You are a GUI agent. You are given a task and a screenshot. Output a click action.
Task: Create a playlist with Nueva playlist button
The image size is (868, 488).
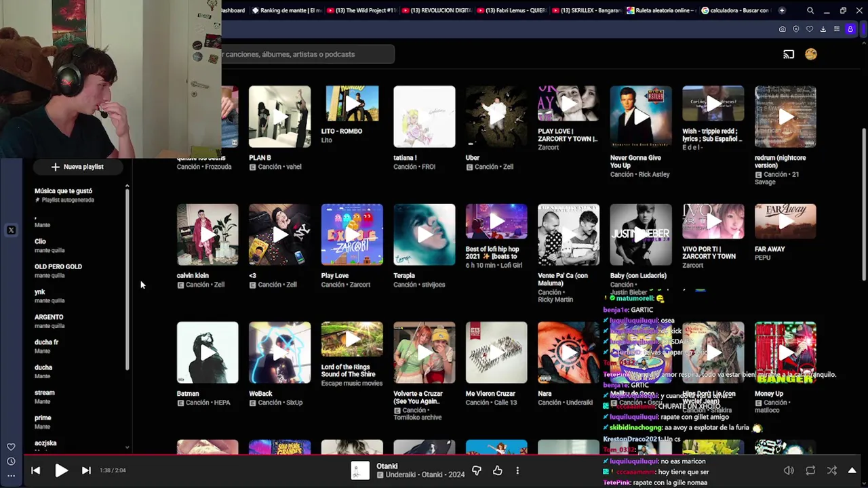tap(77, 167)
